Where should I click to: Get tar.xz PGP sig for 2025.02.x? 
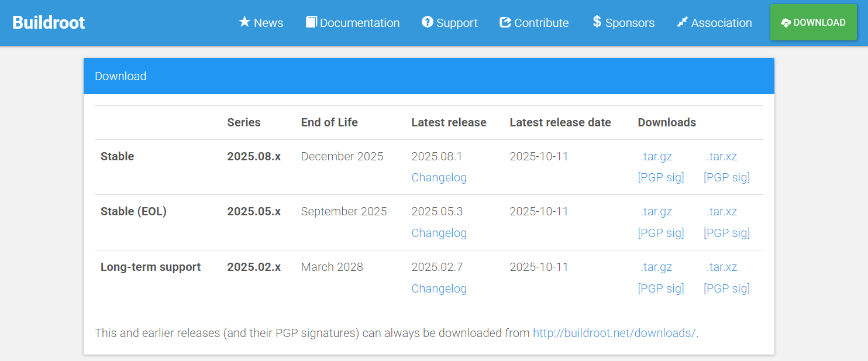tap(727, 288)
